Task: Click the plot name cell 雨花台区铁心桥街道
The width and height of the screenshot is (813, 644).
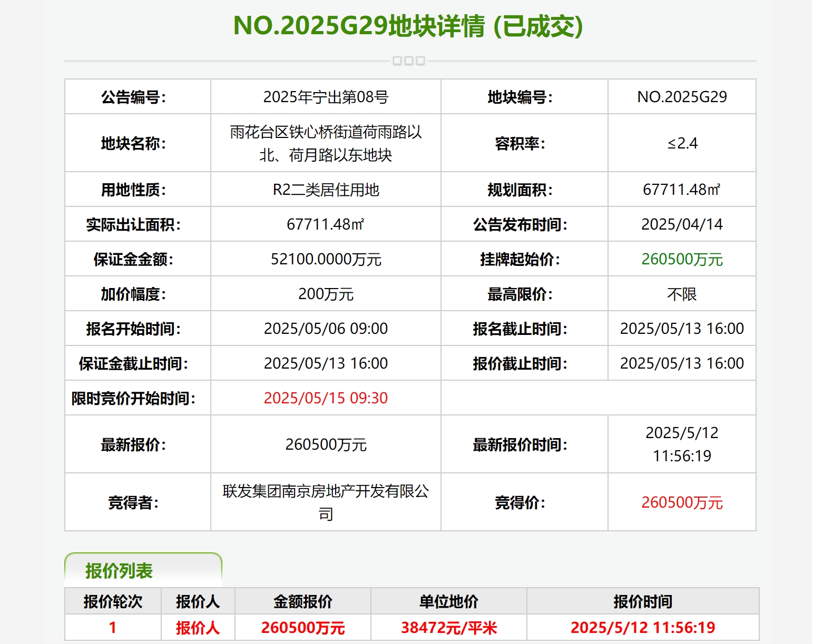Action: [x=326, y=143]
